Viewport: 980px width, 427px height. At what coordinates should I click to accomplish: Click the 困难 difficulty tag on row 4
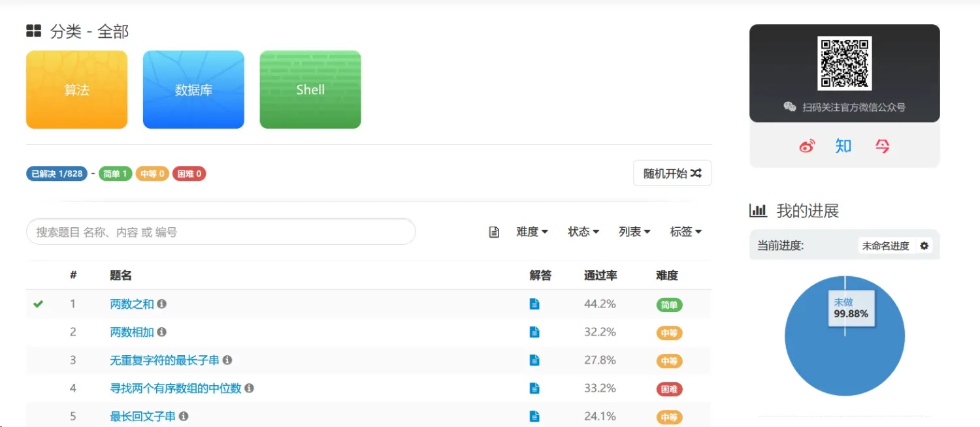669,389
